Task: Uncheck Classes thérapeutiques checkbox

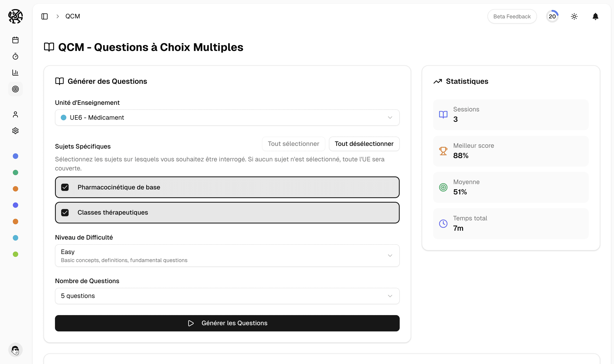Action: click(x=65, y=213)
